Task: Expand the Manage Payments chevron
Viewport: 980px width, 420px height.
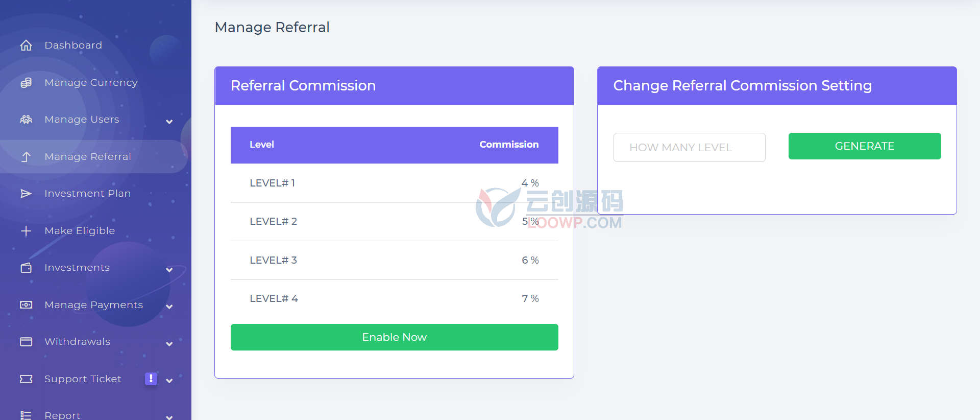Action: coord(169,307)
